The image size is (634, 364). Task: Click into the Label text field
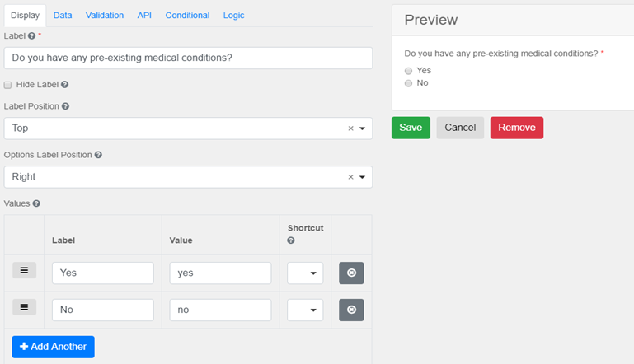188,58
